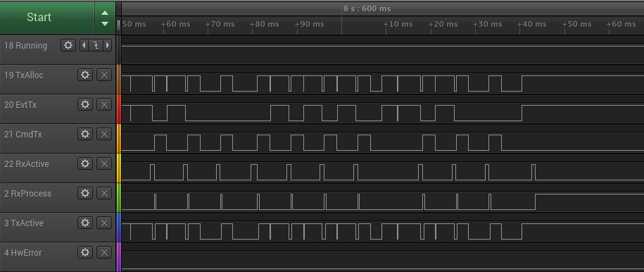Select the 2 RxProcess channel label
Viewport: 644px width, 272px height.
click(27, 193)
